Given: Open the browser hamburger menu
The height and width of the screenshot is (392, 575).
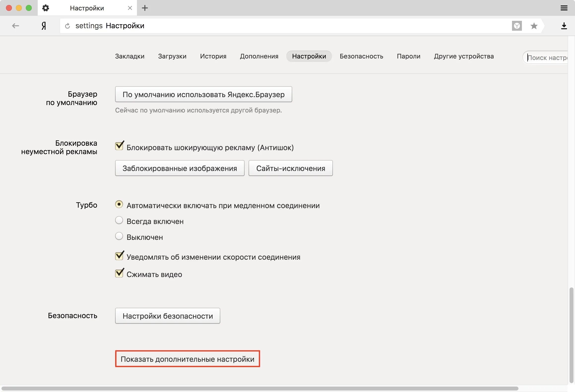Looking at the screenshot, I should (x=564, y=8).
